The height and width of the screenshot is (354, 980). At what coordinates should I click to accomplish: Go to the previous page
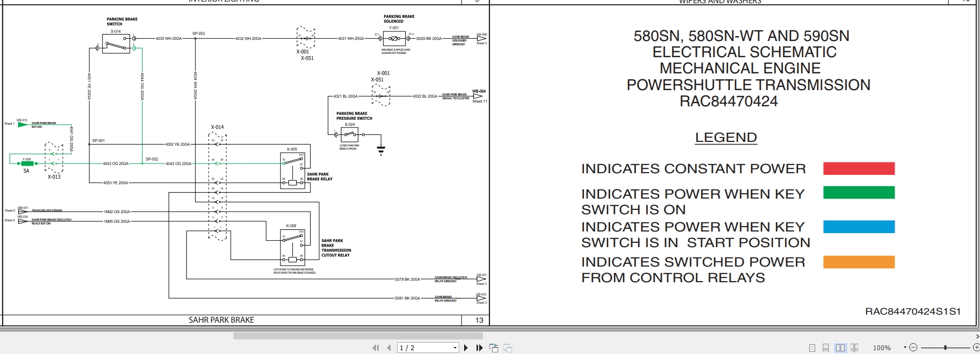[388, 348]
